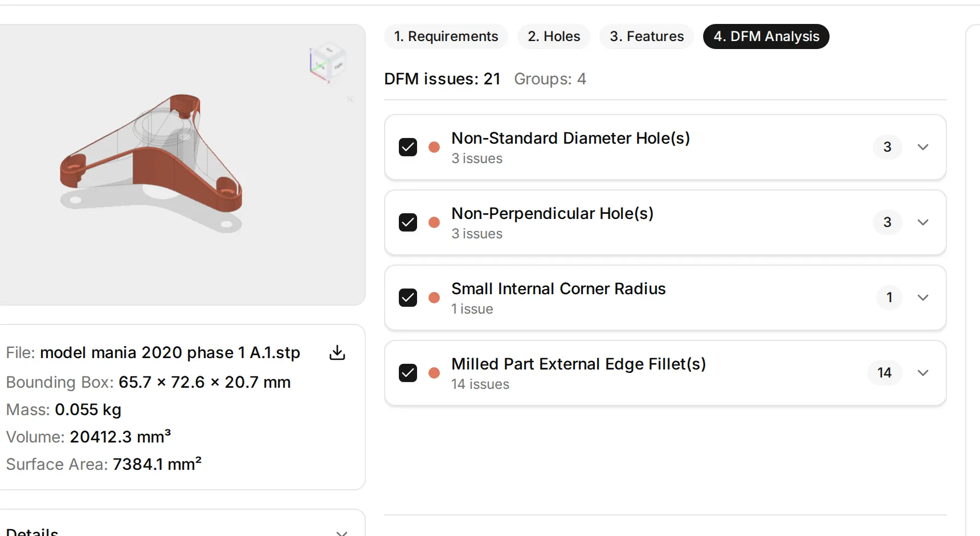Click the 3D bracket model preview
This screenshot has height=536, width=980.
(x=152, y=163)
